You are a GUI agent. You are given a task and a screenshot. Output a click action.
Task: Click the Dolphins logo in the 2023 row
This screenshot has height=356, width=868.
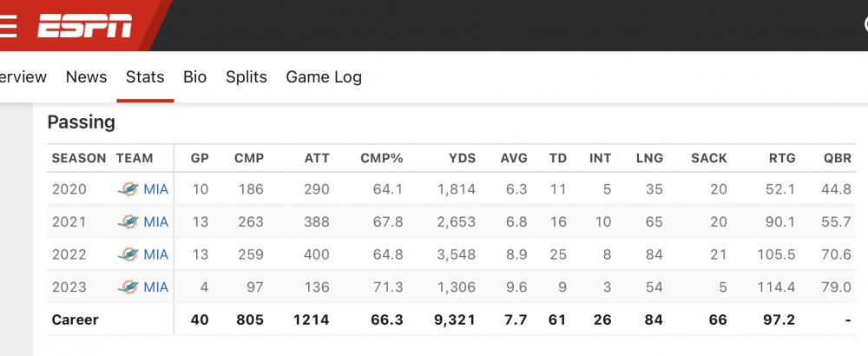[128, 287]
